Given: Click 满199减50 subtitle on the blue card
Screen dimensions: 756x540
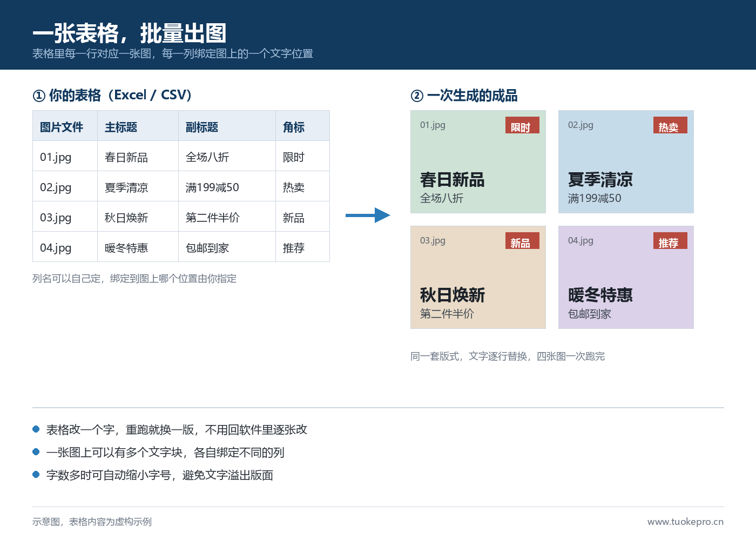Looking at the screenshot, I should (595, 198).
